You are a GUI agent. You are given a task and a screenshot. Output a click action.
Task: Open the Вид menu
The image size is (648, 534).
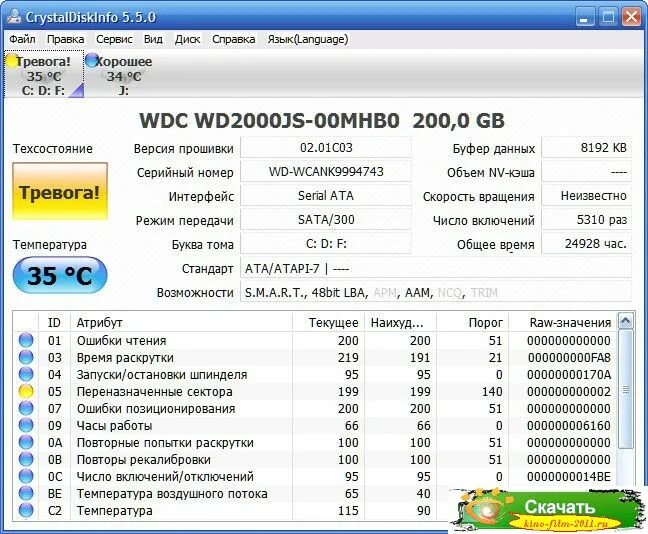coord(153,39)
